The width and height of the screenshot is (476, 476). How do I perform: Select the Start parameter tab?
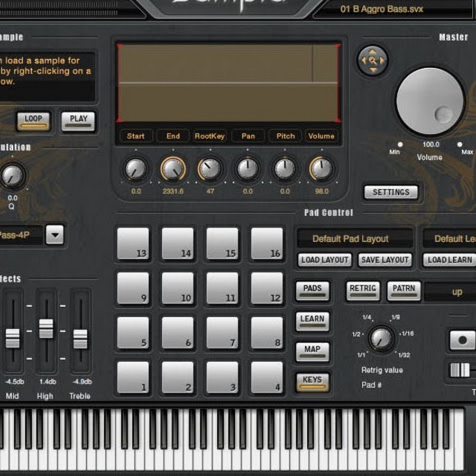point(135,136)
